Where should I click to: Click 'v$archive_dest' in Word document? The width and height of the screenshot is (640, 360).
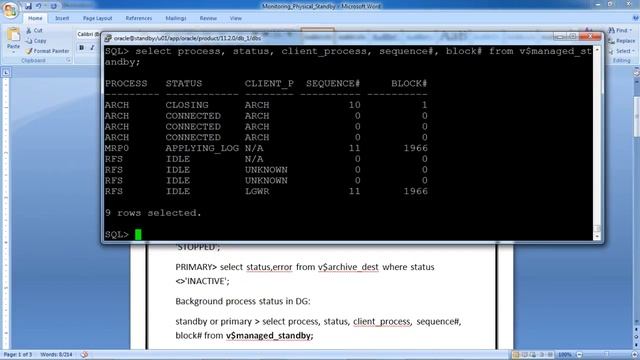(x=348, y=267)
